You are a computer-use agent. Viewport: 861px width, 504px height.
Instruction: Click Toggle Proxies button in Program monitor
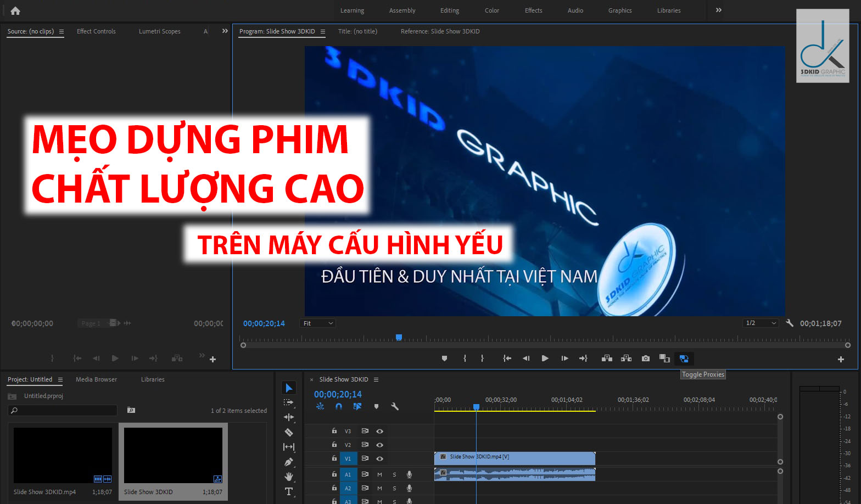684,359
